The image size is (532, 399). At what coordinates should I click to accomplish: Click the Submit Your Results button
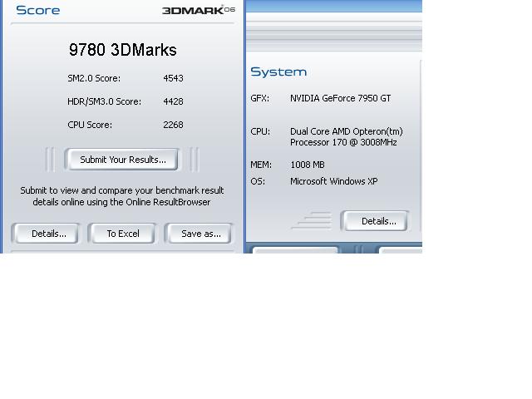[x=122, y=159]
